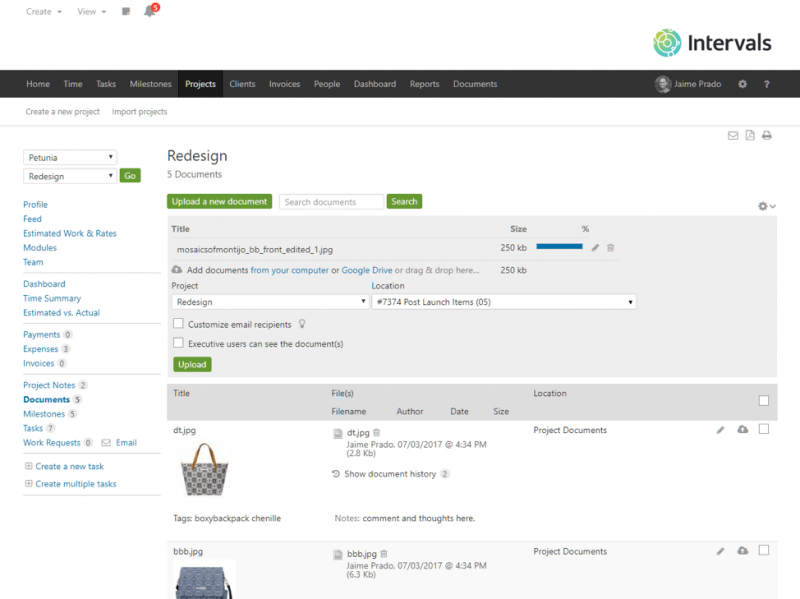
Task: Click the plus icon for Create multiple tasks
Action: 29,483
